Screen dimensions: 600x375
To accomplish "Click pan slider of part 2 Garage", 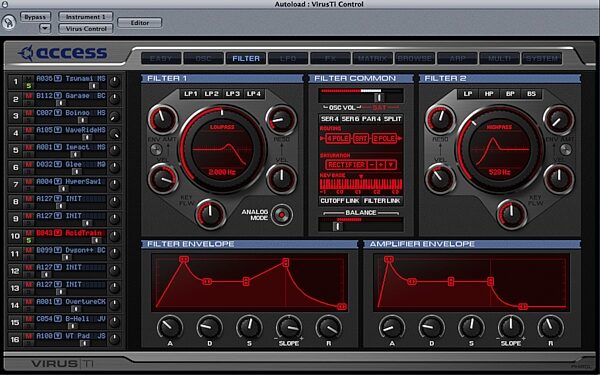I will point(60,103).
